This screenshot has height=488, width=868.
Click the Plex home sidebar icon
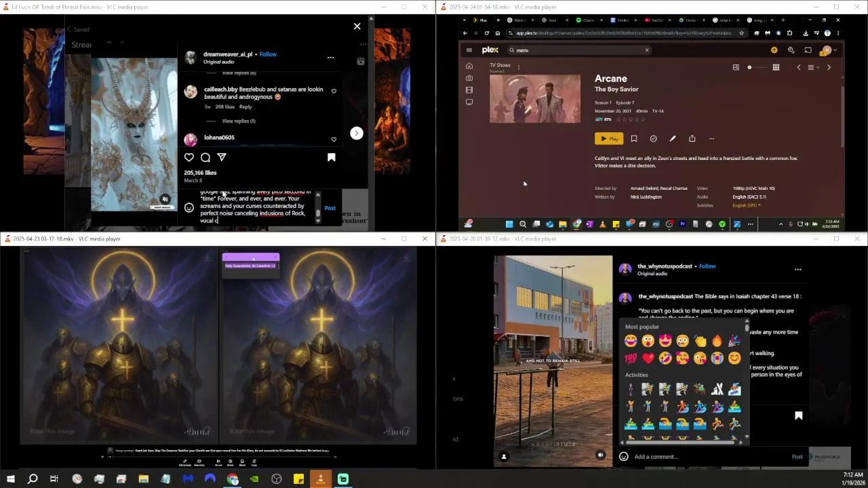tap(469, 66)
